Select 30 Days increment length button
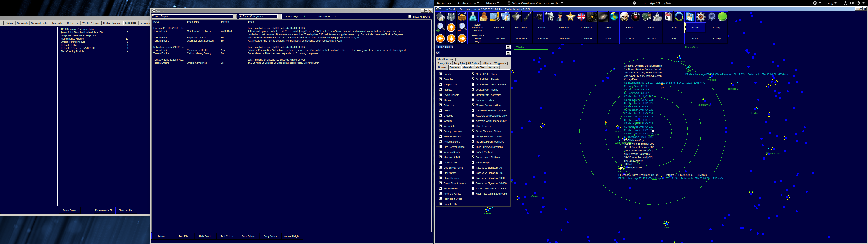Screen dimensions: 868x244 (x=717, y=28)
